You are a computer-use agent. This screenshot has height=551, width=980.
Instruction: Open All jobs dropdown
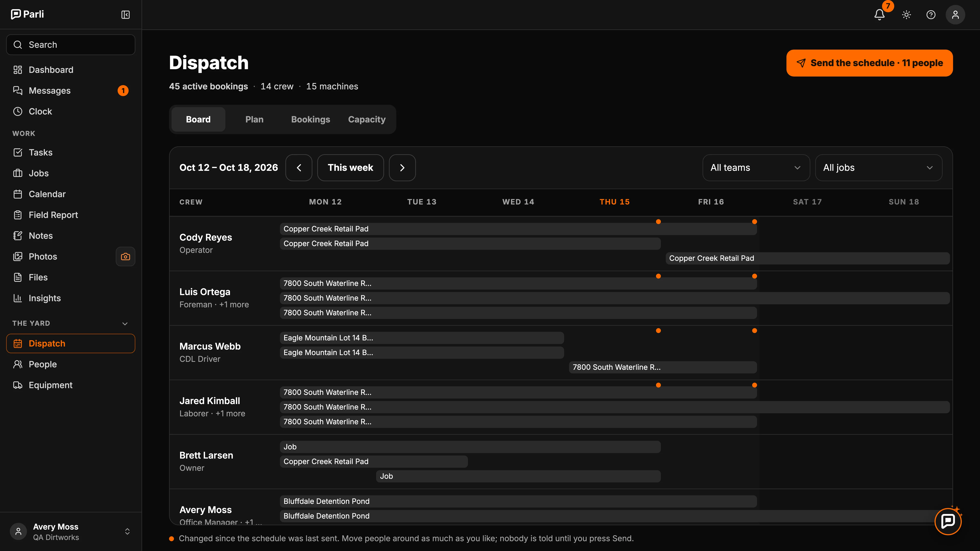pos(879,168)
